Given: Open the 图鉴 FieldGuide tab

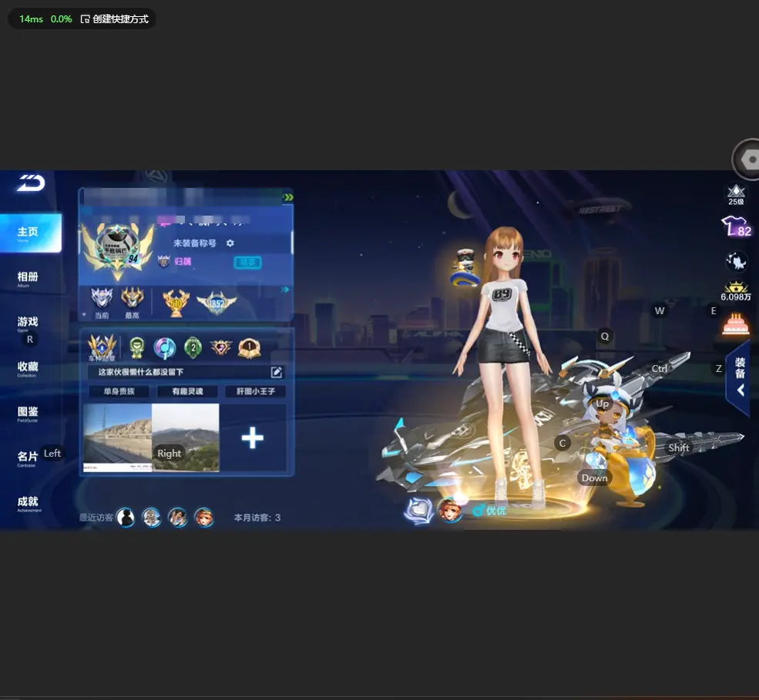Looking at the screenshot, I should coord(28,414).
